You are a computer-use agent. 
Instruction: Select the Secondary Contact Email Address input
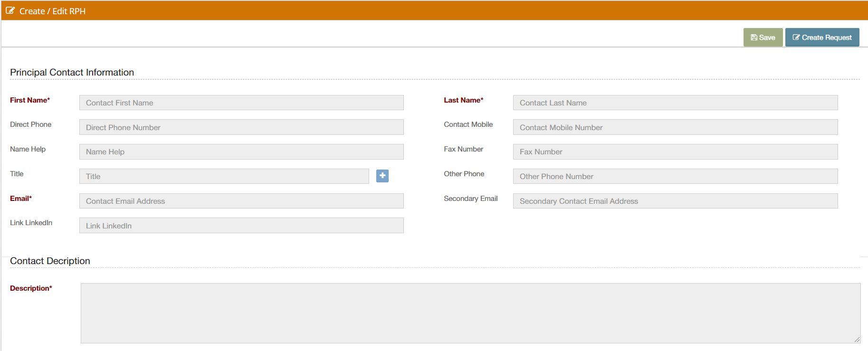click(x=675, y=201)
